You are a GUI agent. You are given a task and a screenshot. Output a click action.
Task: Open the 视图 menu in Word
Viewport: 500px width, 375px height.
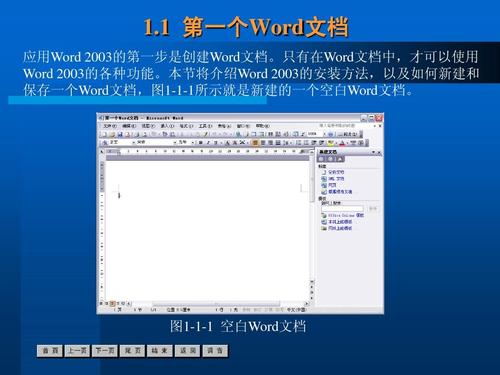click(148, 126)
